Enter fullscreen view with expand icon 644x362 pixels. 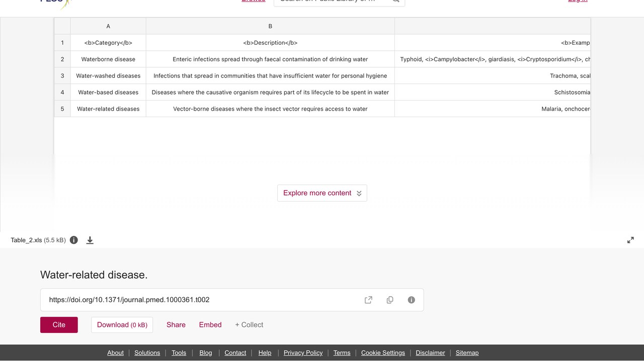(x=630, y=240)
